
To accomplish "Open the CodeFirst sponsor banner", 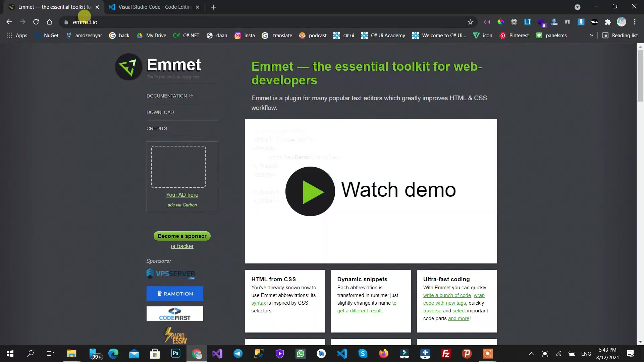I will pos(175,314).
